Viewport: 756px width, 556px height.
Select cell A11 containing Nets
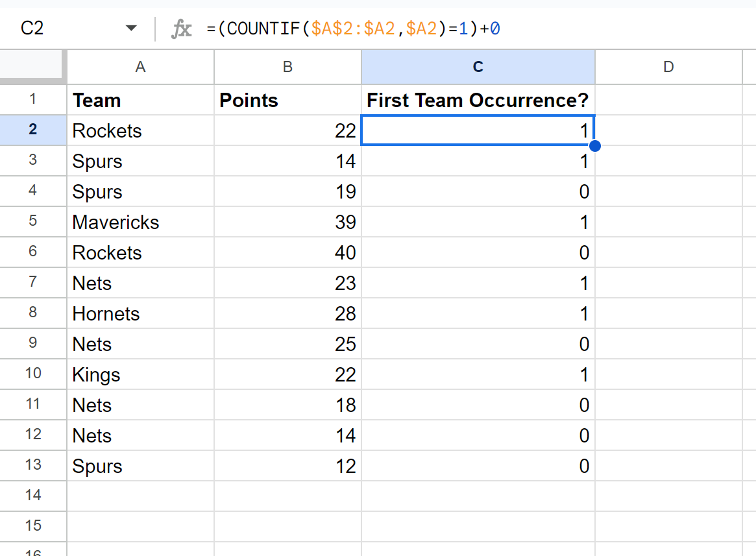(140, 405)
